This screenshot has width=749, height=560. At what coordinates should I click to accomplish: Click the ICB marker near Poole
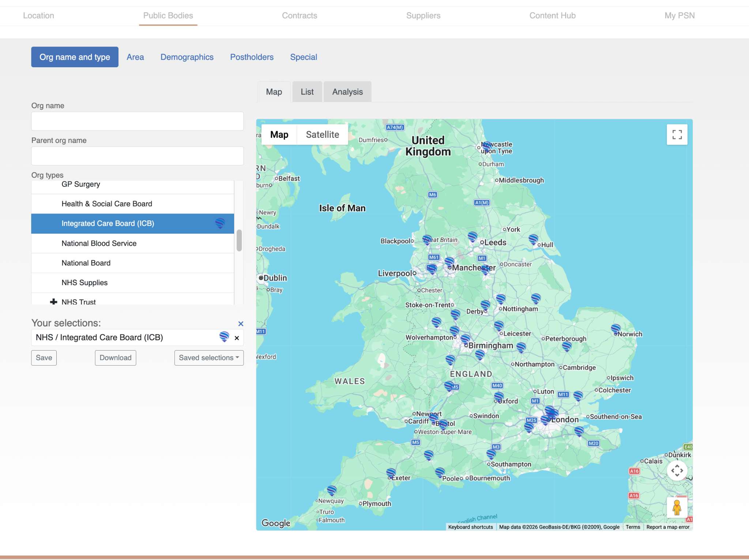[440, 473]
